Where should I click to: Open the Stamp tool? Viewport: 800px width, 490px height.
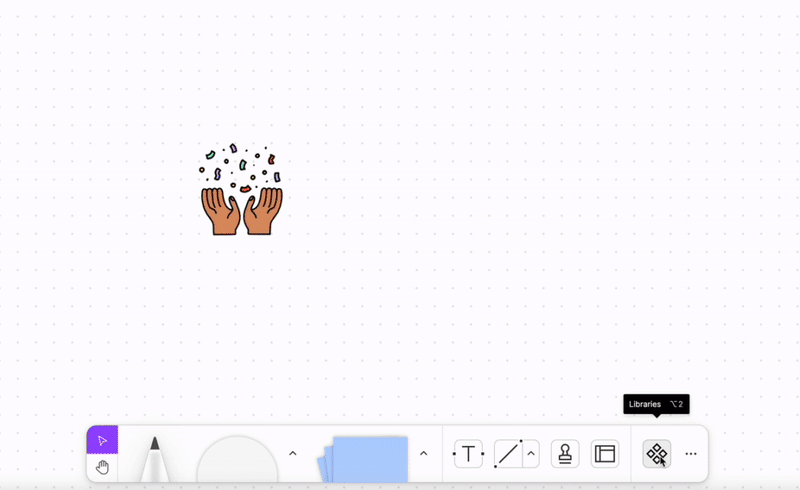click(x=565, y=454)
